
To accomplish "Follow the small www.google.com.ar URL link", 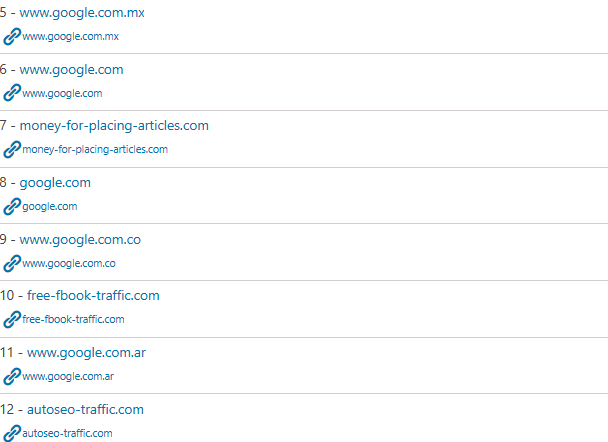I will [x=68, y=376].
